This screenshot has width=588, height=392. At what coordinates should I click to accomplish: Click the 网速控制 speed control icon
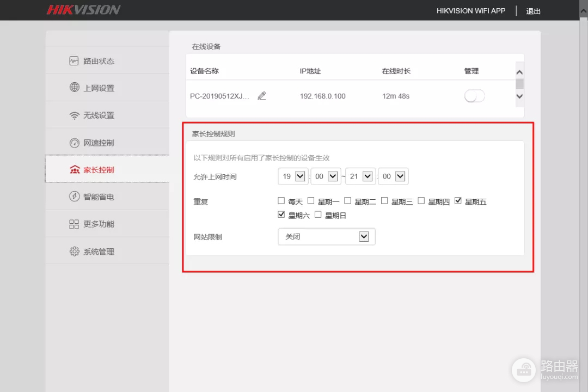[x=75, y=142]
